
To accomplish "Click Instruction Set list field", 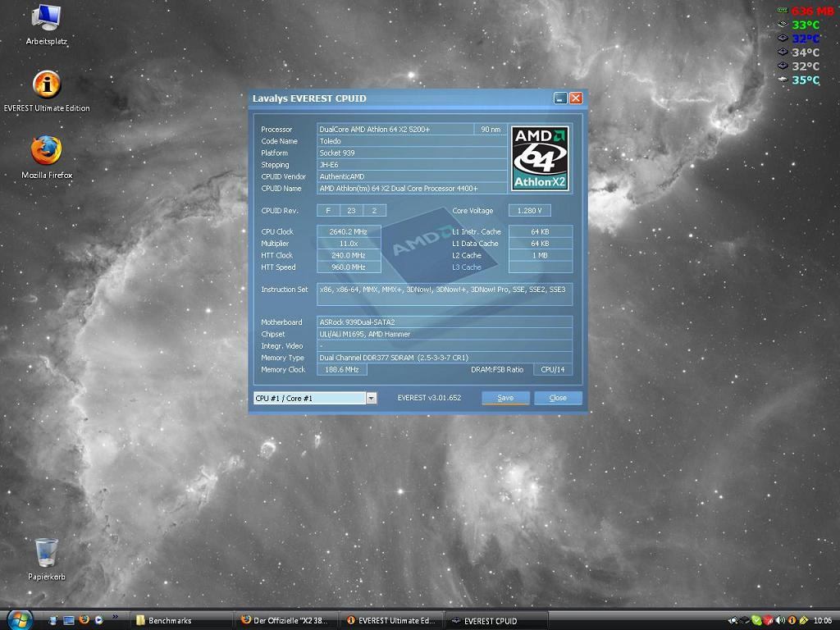I will pos(445,294).
